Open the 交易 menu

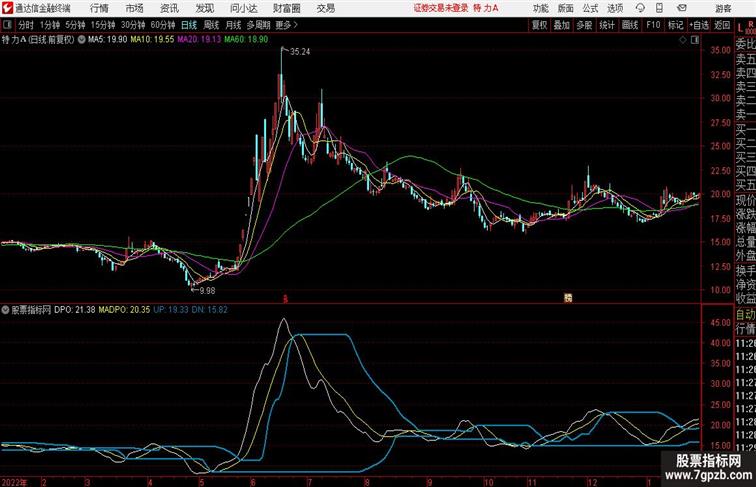[325, 8]
